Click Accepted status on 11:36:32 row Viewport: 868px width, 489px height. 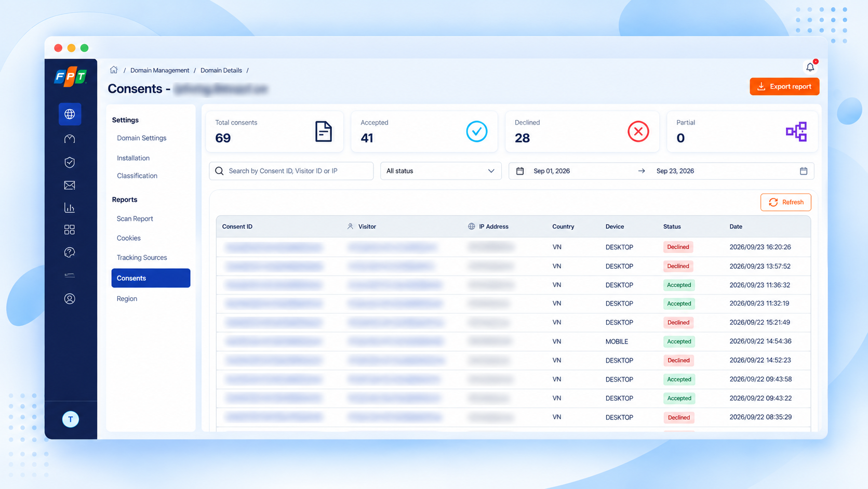(679, 285)
